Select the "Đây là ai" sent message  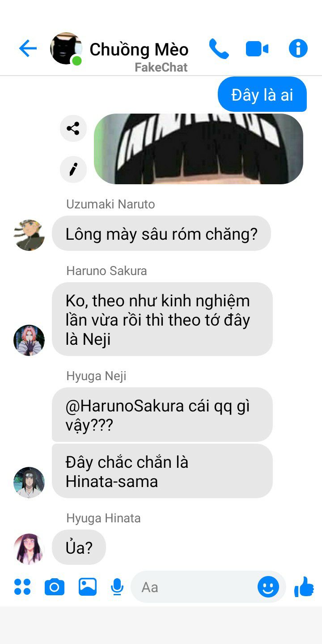coord(262,94)
